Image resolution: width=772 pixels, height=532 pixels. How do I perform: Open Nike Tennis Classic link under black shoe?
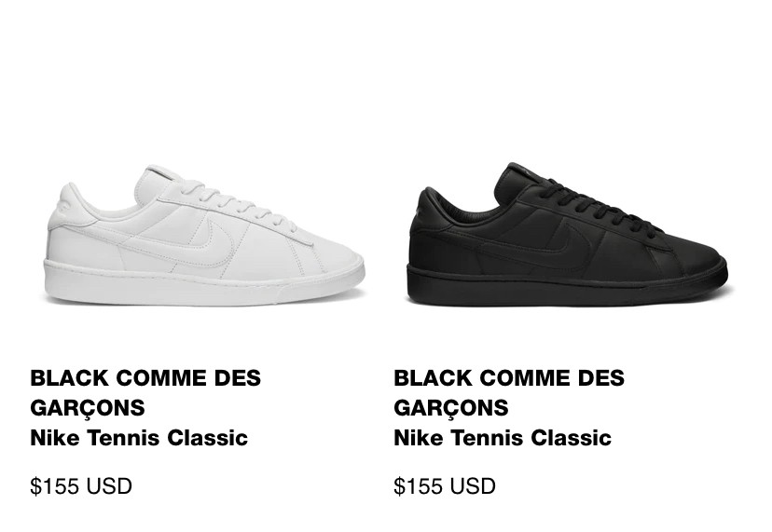click(503, 438)
